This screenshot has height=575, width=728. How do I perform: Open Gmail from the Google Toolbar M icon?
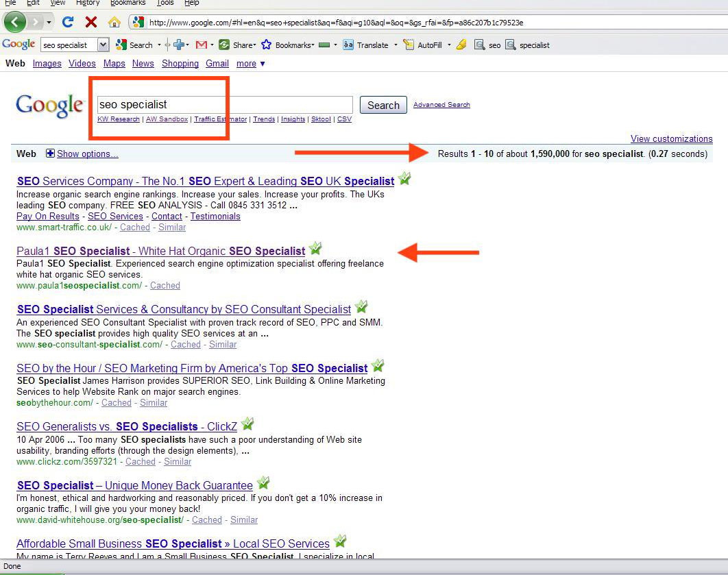202,45
